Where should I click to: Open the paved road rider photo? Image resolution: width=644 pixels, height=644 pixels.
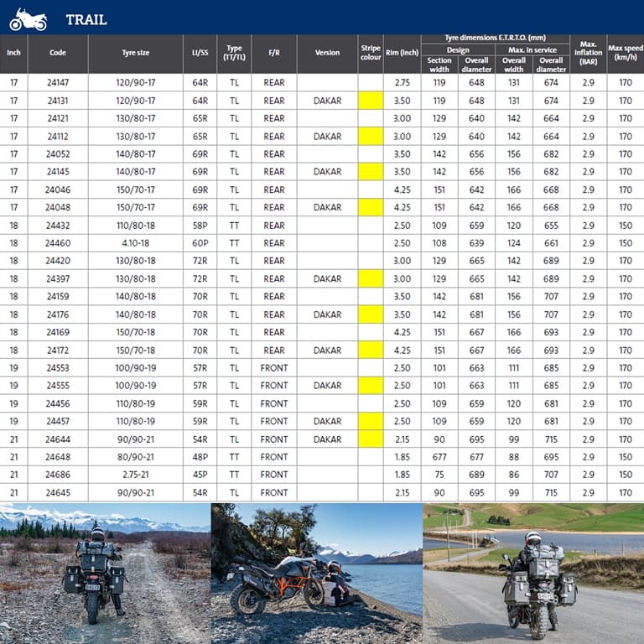pyautogui.click(x=533, y=574)
